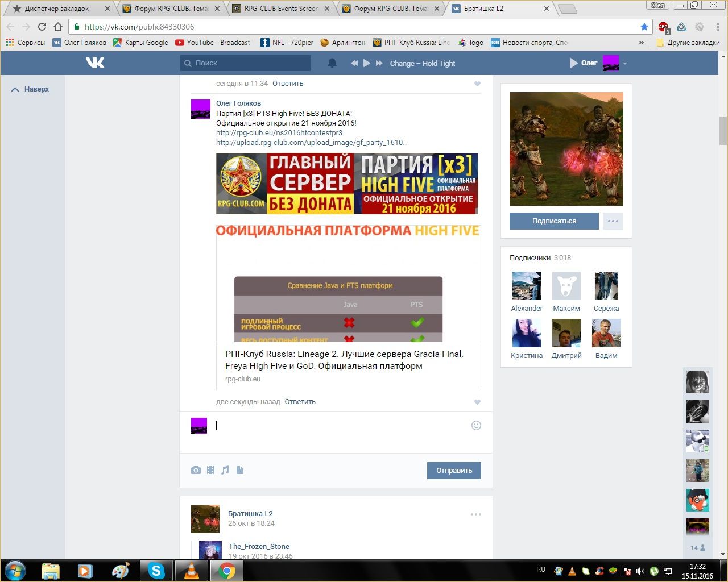Click into the comment text field
The width and height of the screenshot is (728, 582).
click(x=341, y=426)
